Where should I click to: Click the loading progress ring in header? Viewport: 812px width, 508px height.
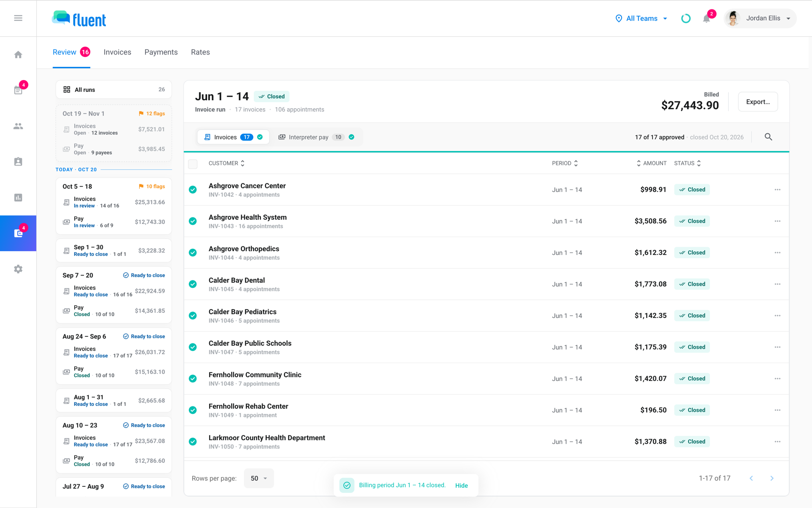coord(686,18)
